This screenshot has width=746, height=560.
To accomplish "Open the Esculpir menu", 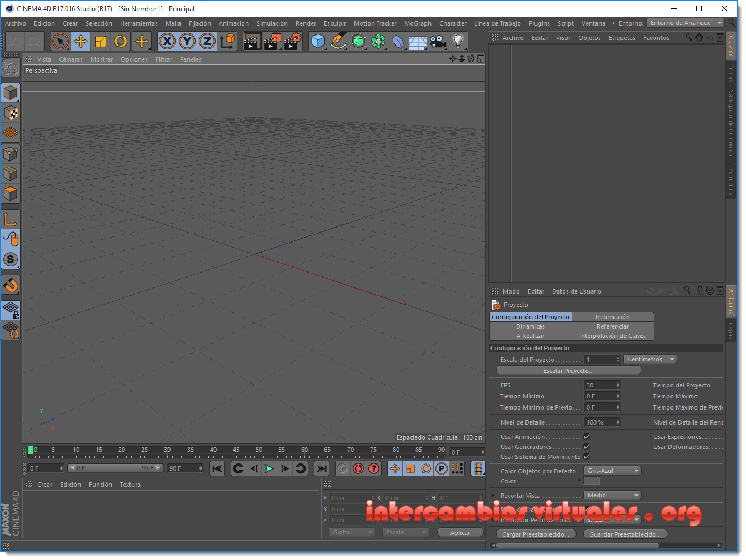I will click(335, 23).
